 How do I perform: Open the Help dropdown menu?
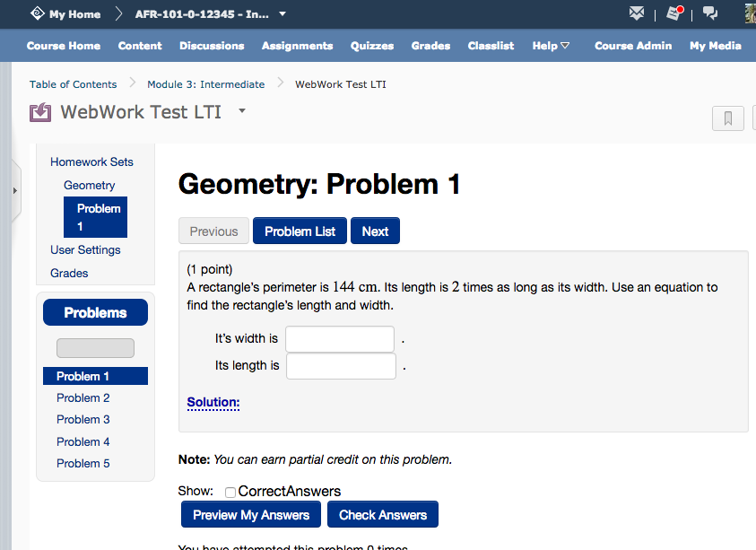(x=551, y=46)
